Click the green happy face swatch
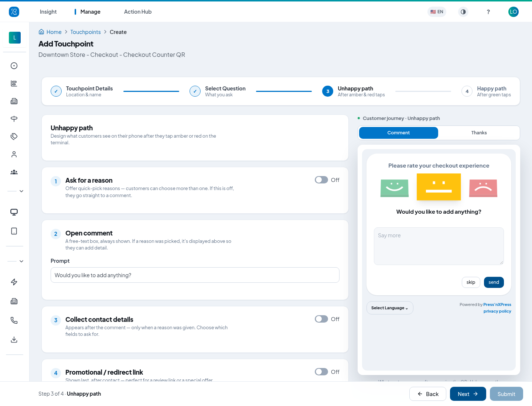532x406 pixels. (395, 188)
